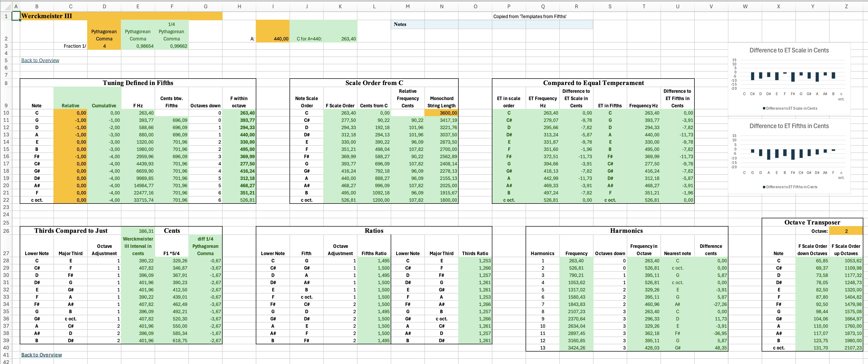Click the orange Monochord String Length cell 3600,00
This screenshot has width=868, height=364.
coord(442,113)
